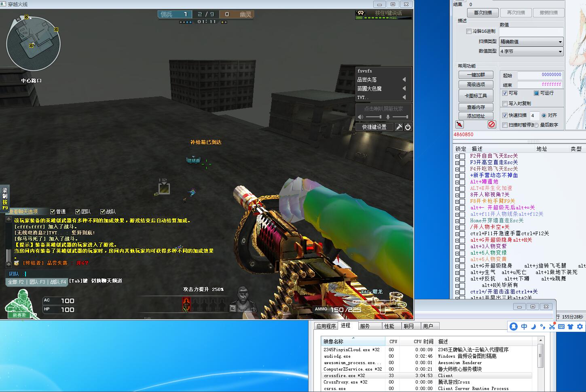Uncheck the 可写 checkbox
Screen dimensions: 586x392
click(505, 93)
